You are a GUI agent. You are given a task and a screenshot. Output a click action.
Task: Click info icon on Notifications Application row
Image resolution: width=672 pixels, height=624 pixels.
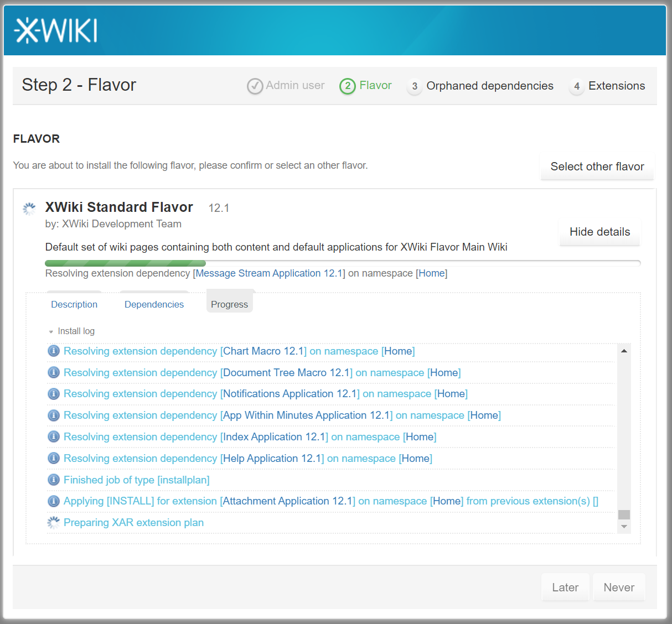tap(54, 394)
